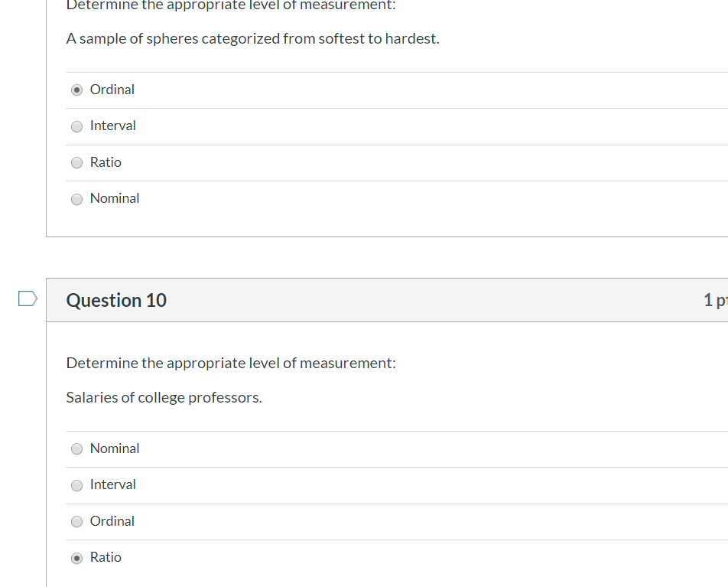Image resolution: width=728 pixels, height=587 pixels.
Task: Click the Determine level of measurement prompt in Question 10
Action: (231, 363)
